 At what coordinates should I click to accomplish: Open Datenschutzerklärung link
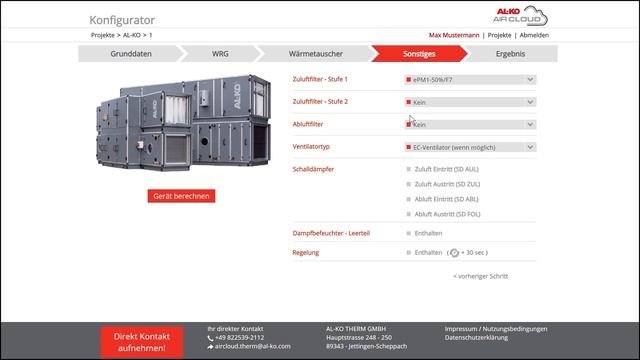point(476,338)
